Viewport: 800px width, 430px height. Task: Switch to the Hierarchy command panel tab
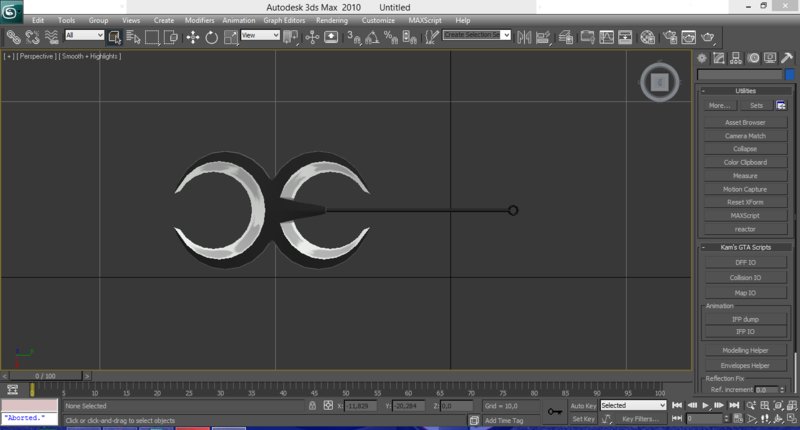pos(736,58)
